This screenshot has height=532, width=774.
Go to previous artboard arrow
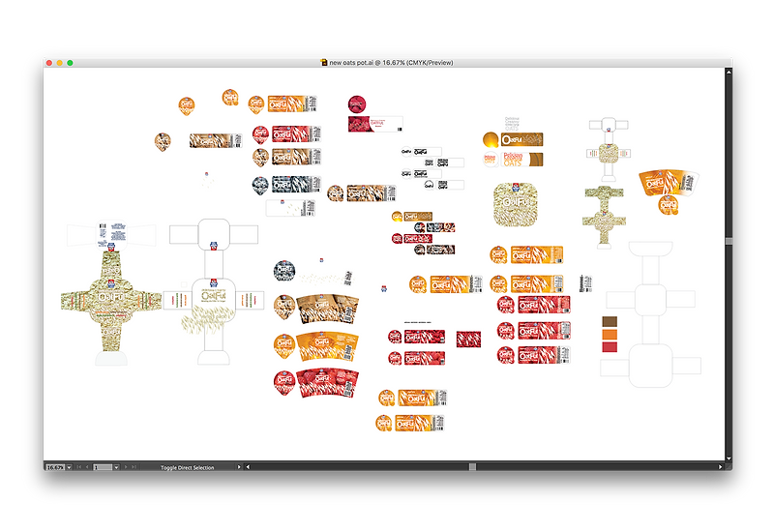(87, 467)
